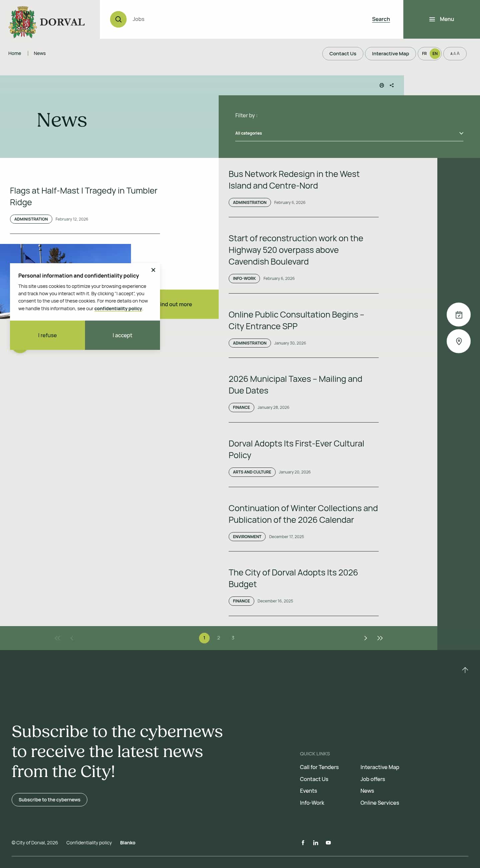Open Flags at Half-Mast Tumbler Ridge article
The width and height of the screenshot is (480, 868).
click(84, 196)
